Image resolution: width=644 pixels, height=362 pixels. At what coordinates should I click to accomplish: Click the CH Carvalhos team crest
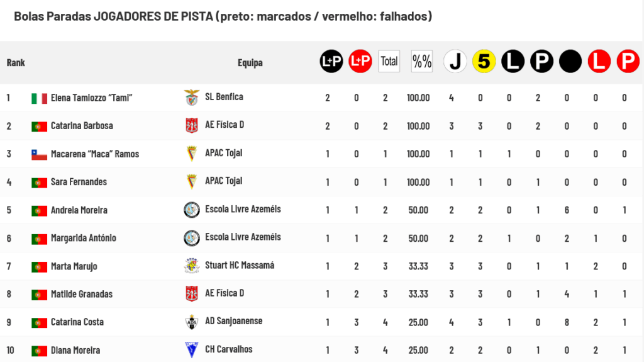(191, 349)
